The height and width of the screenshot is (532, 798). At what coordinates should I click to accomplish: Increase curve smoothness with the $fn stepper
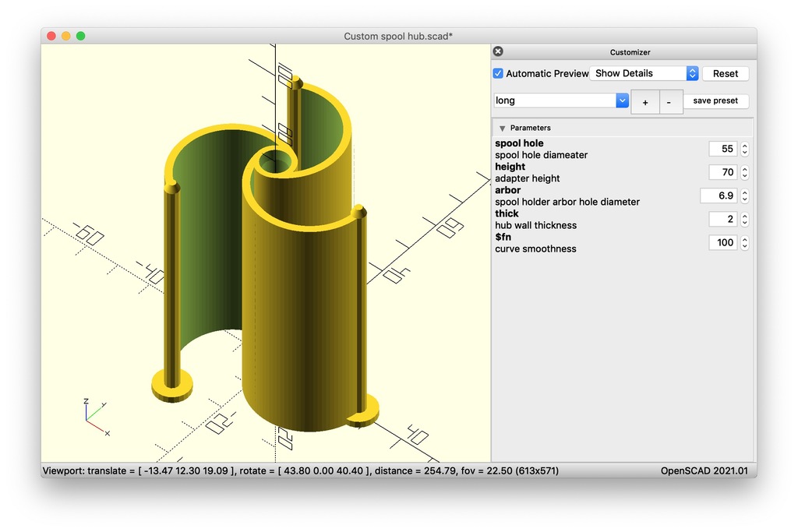click(x=744, y=238)
